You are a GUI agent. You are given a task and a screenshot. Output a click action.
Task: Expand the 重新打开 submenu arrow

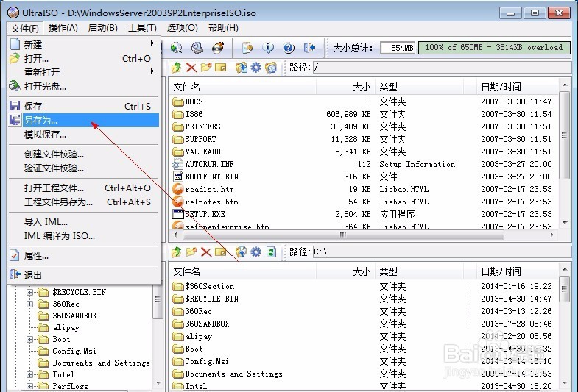pyautogui.click(x=152, y=71)
